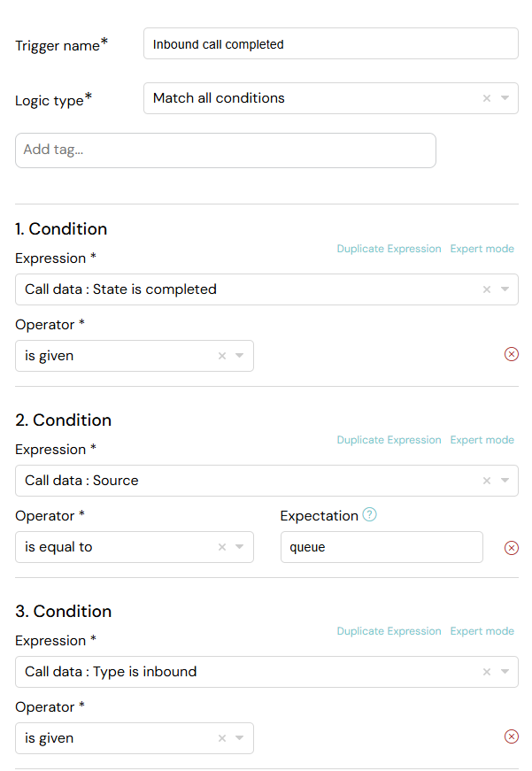Edit the Expectation field containing queue
532x771 pixels.
[382, 547]
